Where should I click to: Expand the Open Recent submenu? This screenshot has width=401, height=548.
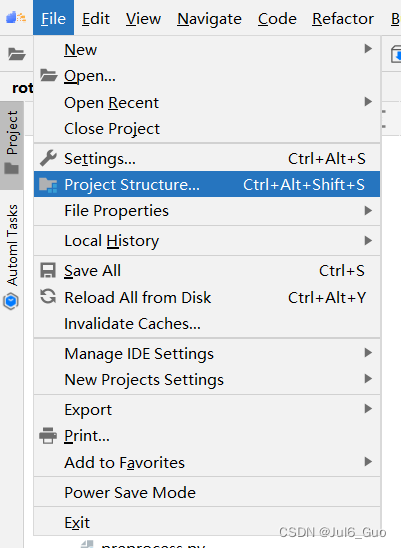[207, 102]
